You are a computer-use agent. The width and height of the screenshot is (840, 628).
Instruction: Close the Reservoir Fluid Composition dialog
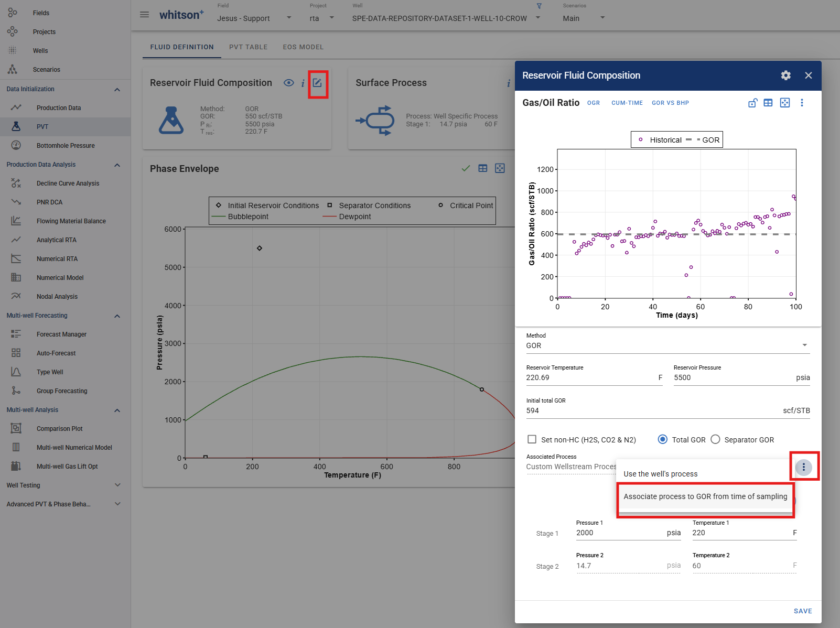(x=809, y=75)
